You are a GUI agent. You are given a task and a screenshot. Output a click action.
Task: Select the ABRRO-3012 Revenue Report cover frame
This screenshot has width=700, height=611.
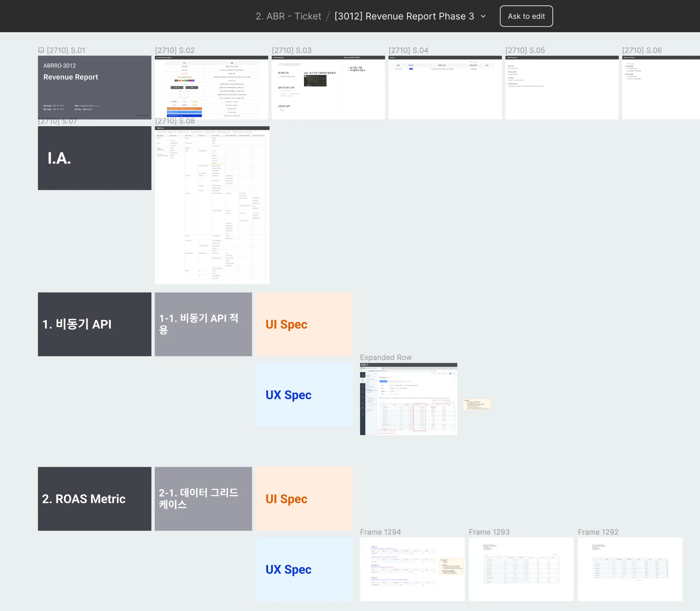point(94,87)
